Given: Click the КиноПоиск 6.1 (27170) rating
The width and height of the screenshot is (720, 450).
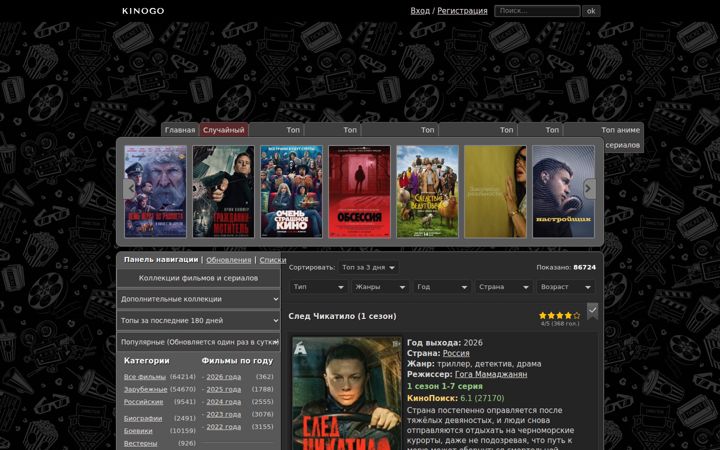Looking at the screenshot, I should point(456,398).
